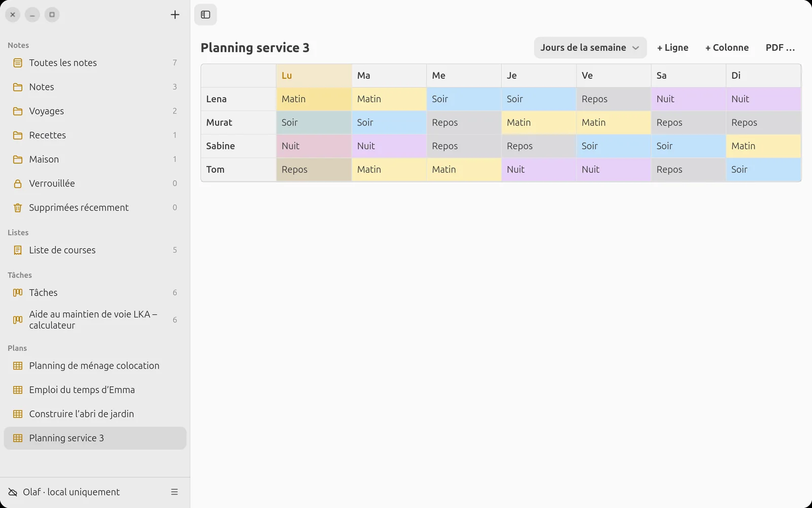Add a row with + Ligne
812x508 pixels.
coord(672,48)
